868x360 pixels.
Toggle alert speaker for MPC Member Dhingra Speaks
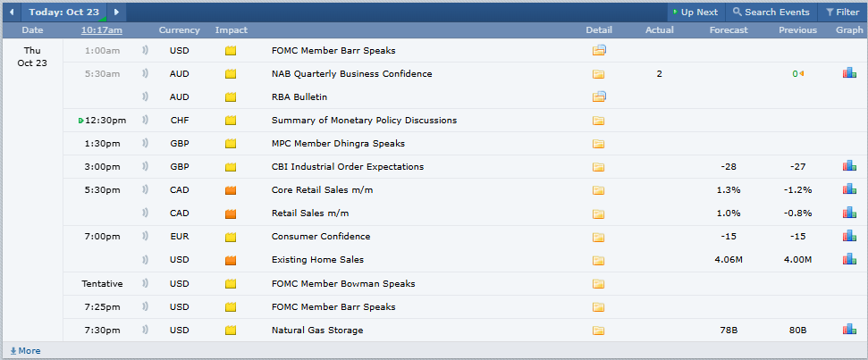point(145,143)
